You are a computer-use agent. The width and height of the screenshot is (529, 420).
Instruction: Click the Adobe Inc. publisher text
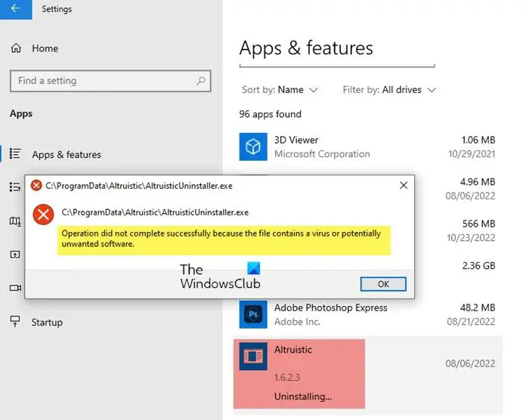click(x=297, y=322)
